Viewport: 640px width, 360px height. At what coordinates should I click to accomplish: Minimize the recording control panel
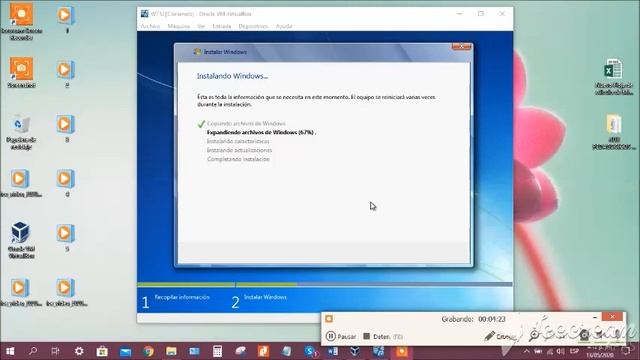click(595, 317)
